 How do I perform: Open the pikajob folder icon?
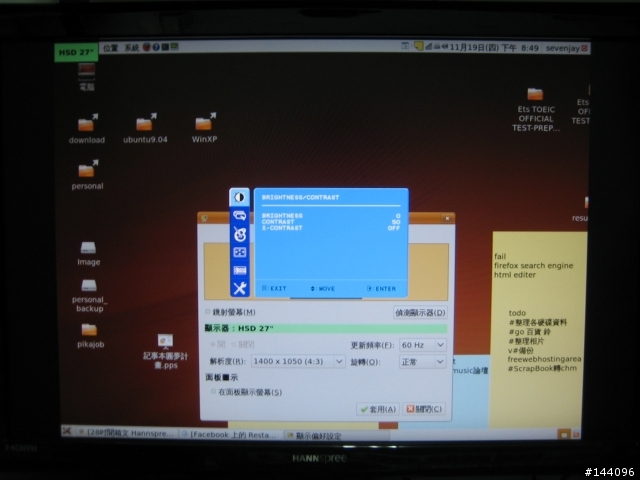(x=90, y=336)
